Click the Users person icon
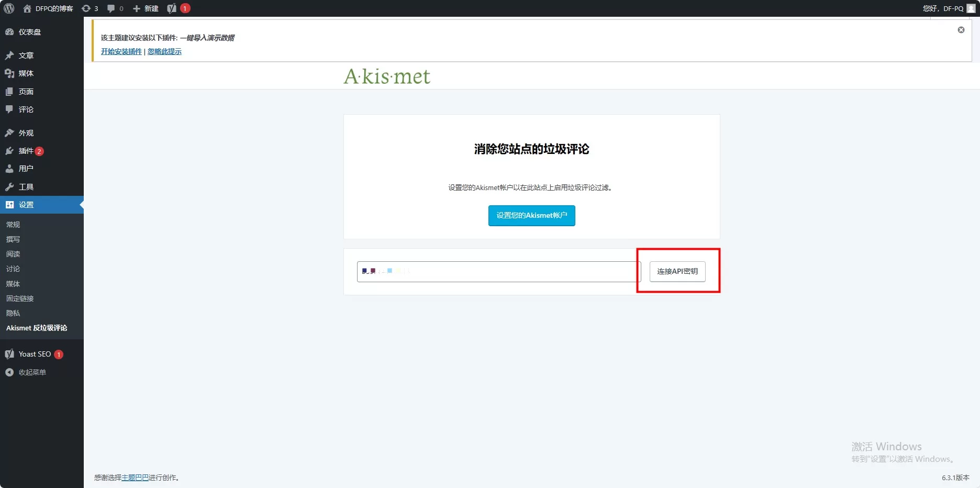The image size is (980, 488). point(9,169)
